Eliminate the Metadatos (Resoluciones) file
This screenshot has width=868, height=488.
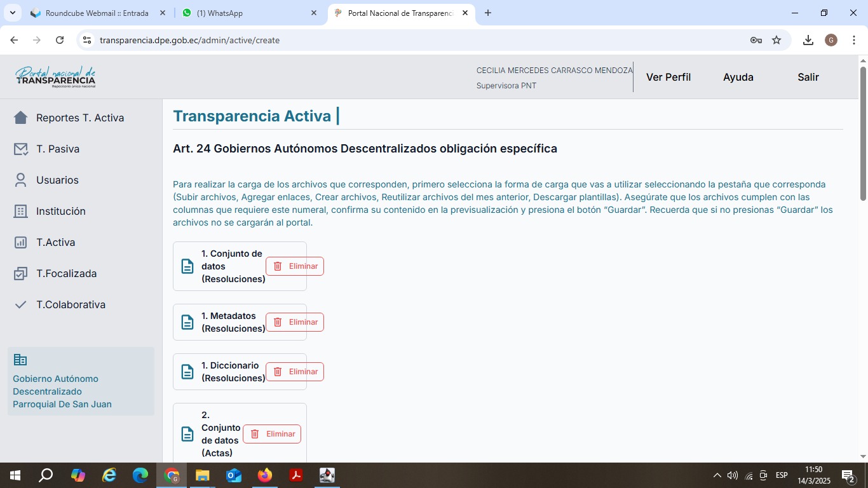click(295, 322)
